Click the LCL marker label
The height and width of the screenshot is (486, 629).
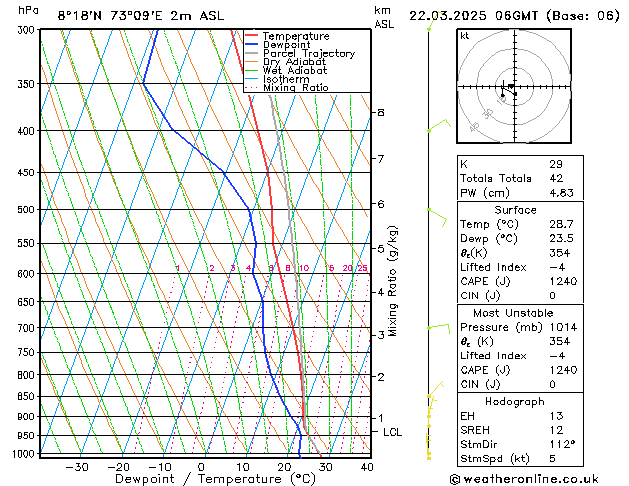pos(392,432)
